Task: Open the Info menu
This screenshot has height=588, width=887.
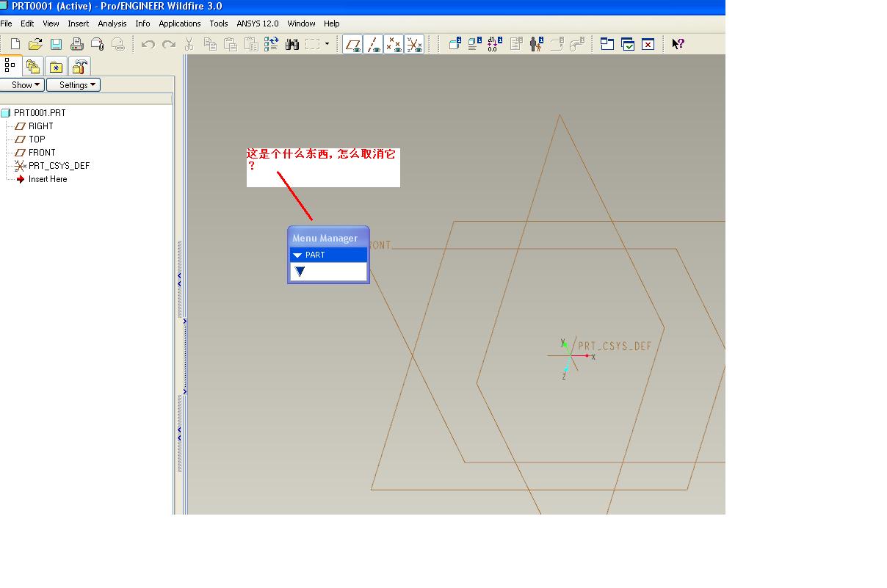Action: point(142,23)
